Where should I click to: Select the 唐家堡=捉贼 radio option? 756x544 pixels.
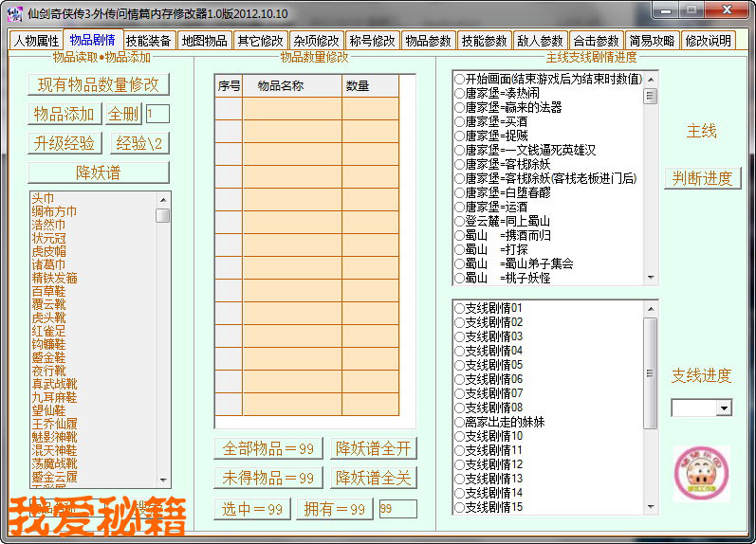pos(459,136)
